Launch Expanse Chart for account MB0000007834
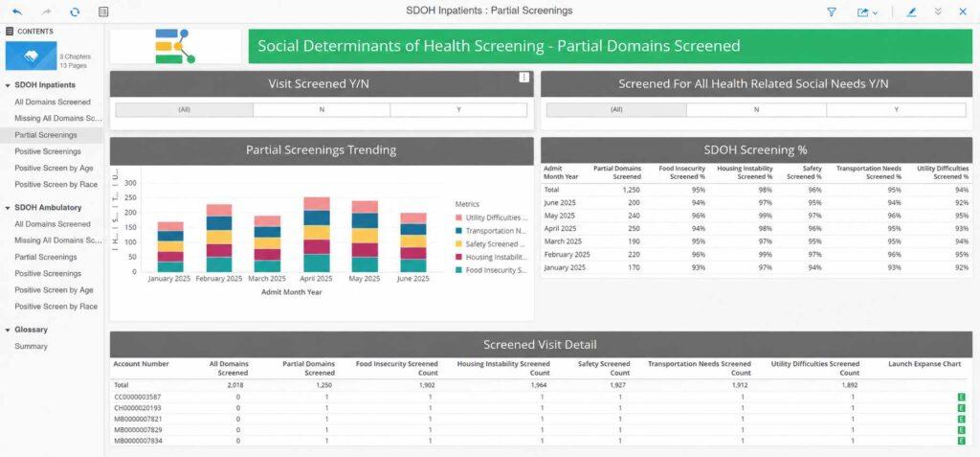980x457 pixels. (x=961, y=441)
